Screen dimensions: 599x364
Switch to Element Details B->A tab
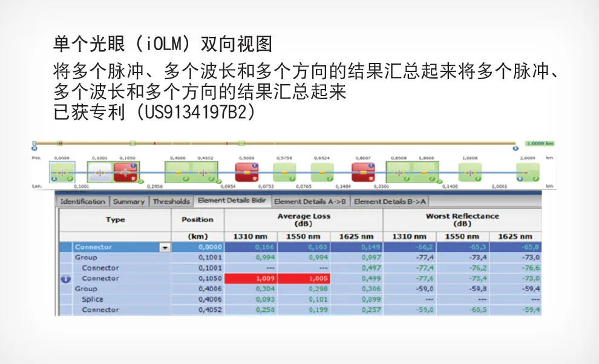[390, 201]
